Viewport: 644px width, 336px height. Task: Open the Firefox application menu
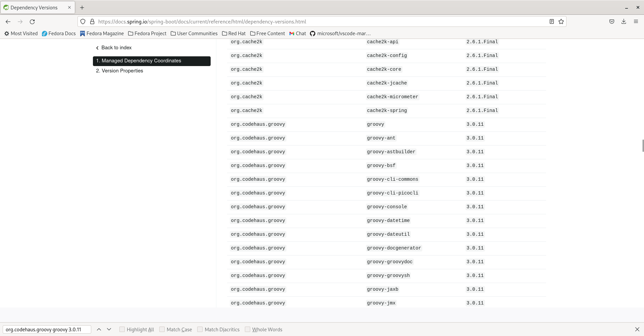point(636,21)
